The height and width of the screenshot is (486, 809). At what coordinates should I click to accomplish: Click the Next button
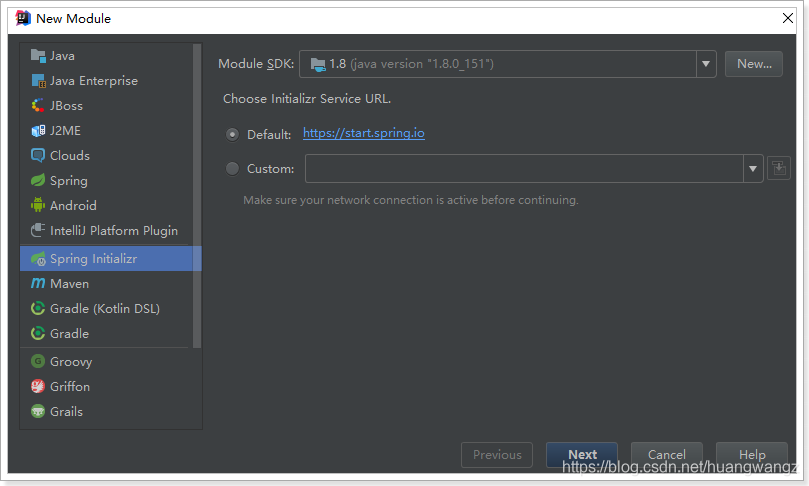(582, 455)
